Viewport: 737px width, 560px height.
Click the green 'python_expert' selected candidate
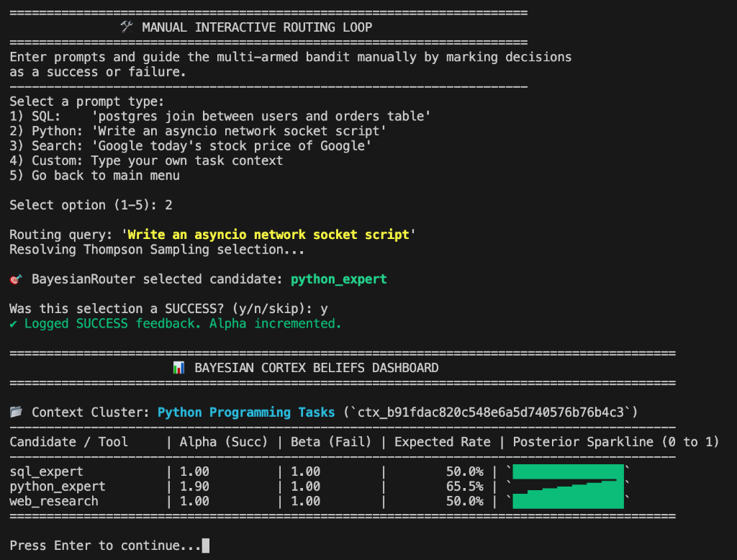click(338, 279)
